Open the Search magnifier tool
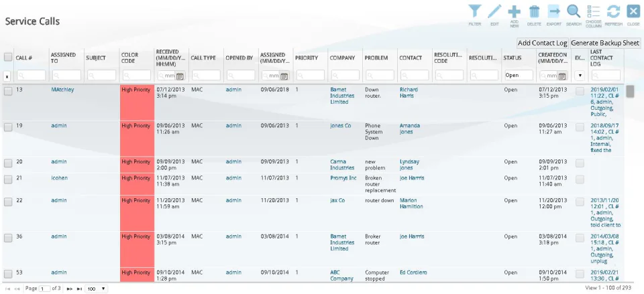The width and height of the screenshot is (644, 294). click(x=574, y=15)
